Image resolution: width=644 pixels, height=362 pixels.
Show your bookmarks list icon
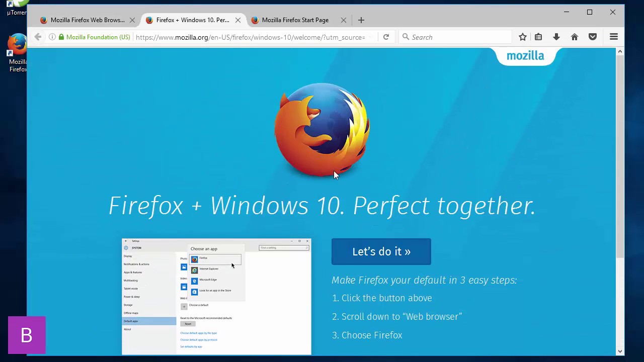[x=538, y=37]
